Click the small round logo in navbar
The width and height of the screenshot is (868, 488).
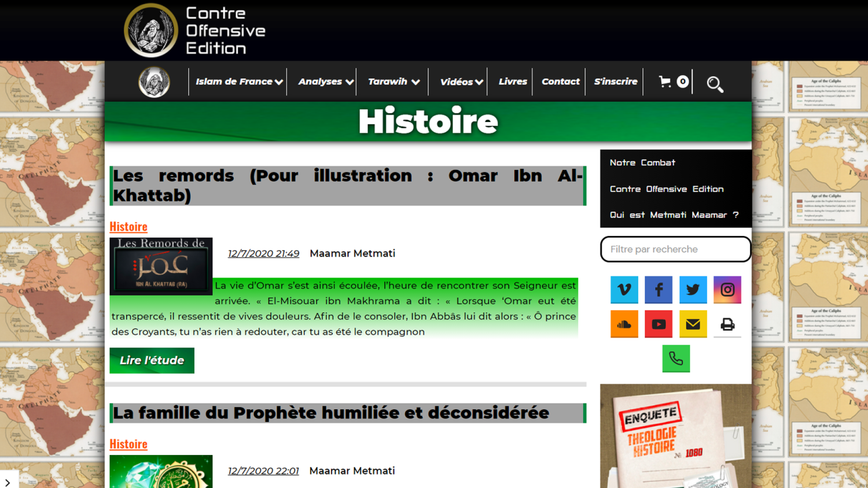[x=154, y=82]
